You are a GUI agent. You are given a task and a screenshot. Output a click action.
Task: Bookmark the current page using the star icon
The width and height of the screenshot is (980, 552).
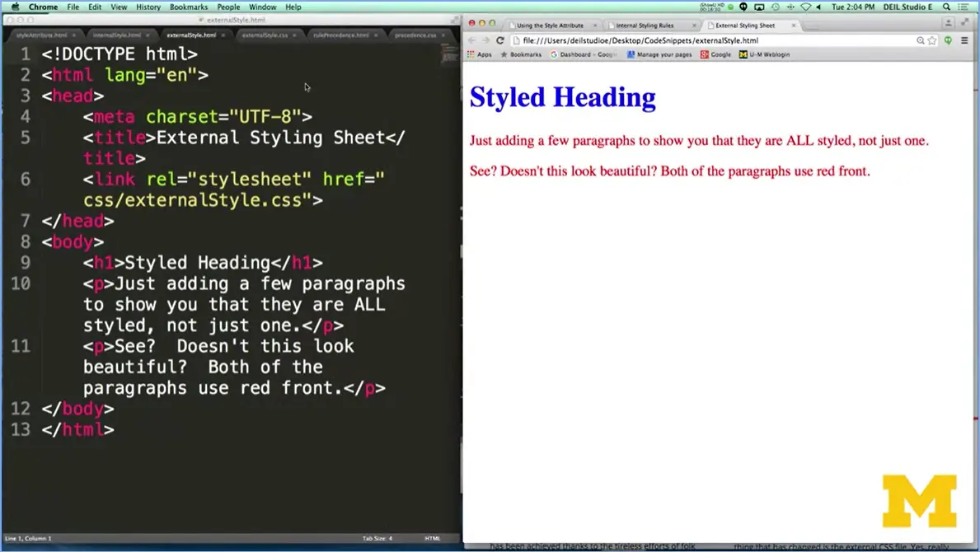(x=931, y=39)
